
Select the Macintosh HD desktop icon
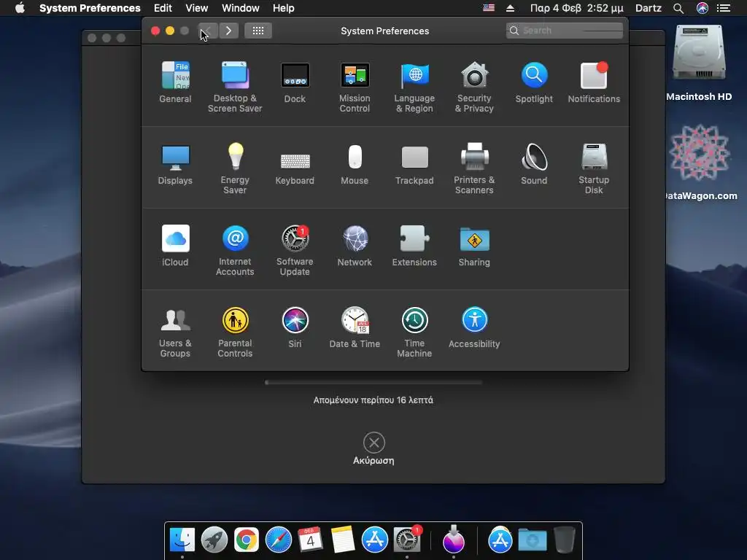(x=699, y=63)
